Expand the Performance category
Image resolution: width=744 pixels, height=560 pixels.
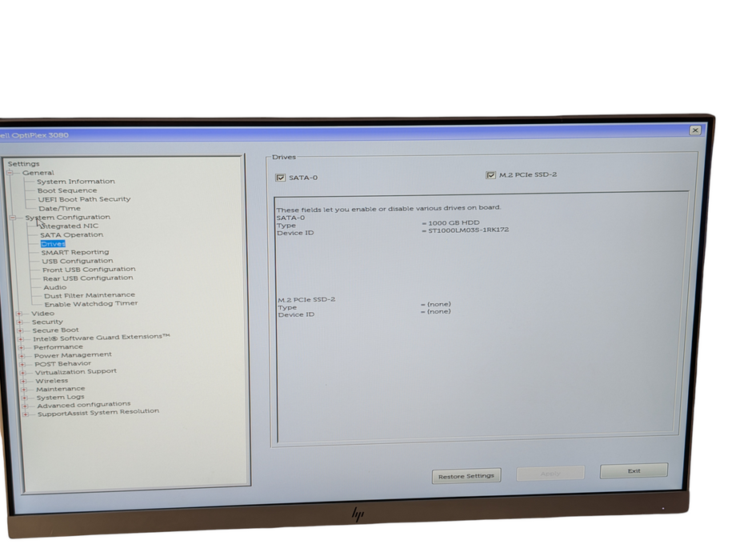point(21,347)
